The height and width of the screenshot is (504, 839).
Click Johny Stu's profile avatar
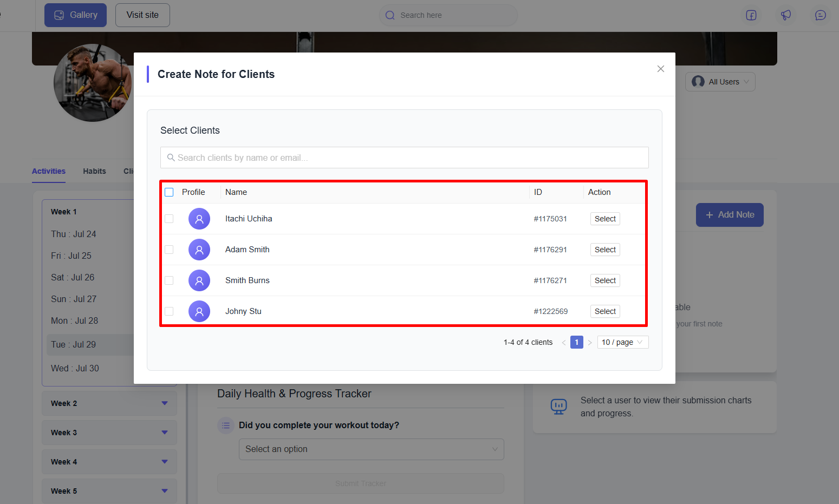tap(199, 311)
